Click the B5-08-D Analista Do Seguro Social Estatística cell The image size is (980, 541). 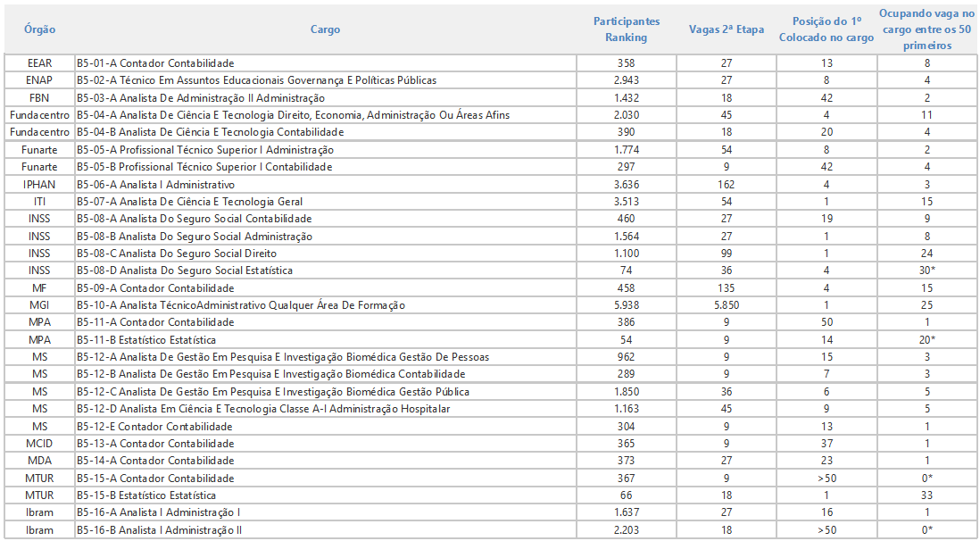tap(196, 270)
